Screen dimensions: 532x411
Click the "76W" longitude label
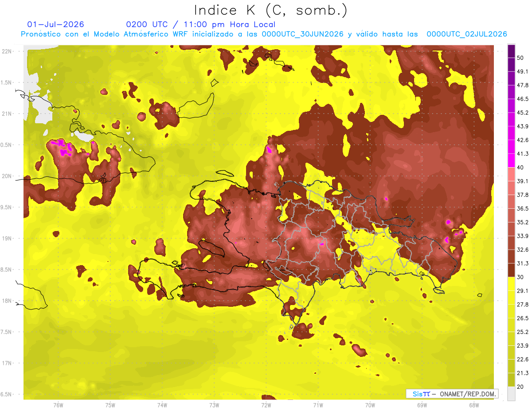[x=58, y=405]
